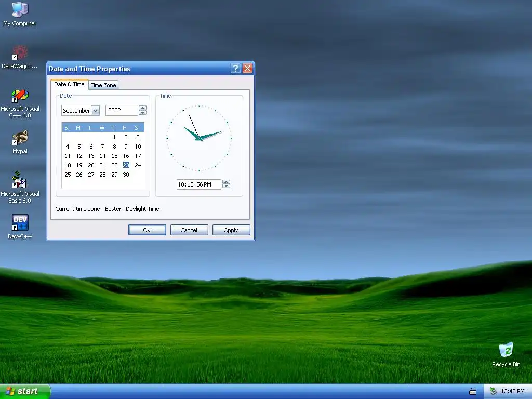This screenshot has height=399, width=532.
Task: Select day 18 in the calendar
Action: point(68,165)
